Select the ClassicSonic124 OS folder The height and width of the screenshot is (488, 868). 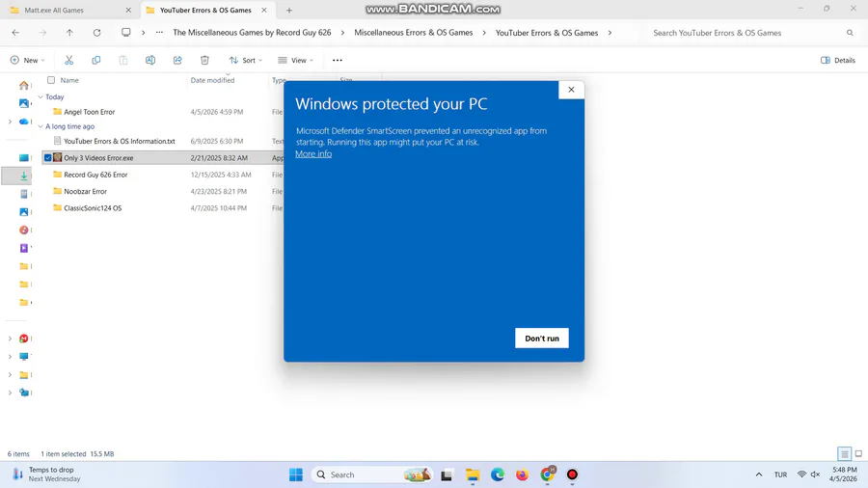[93, 208]
